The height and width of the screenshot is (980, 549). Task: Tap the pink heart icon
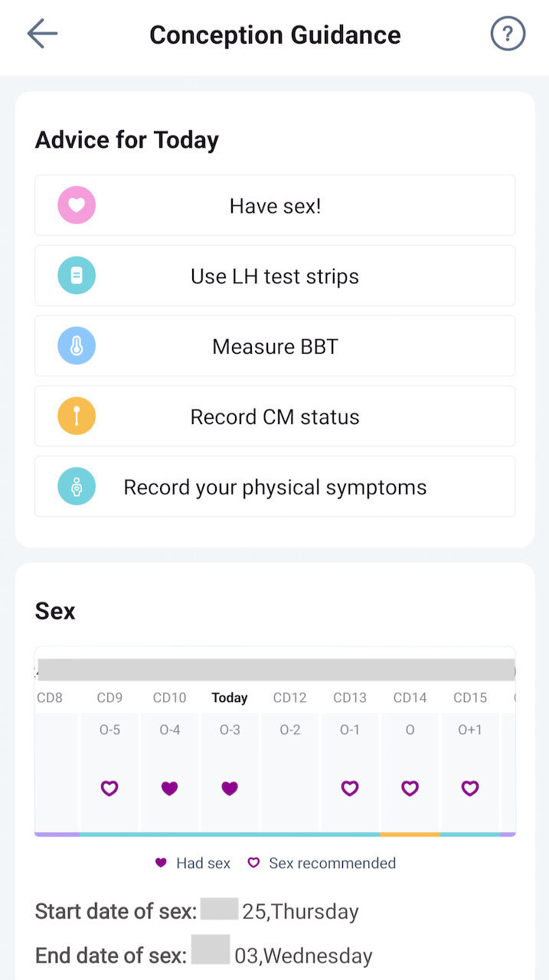click(77, 205)
